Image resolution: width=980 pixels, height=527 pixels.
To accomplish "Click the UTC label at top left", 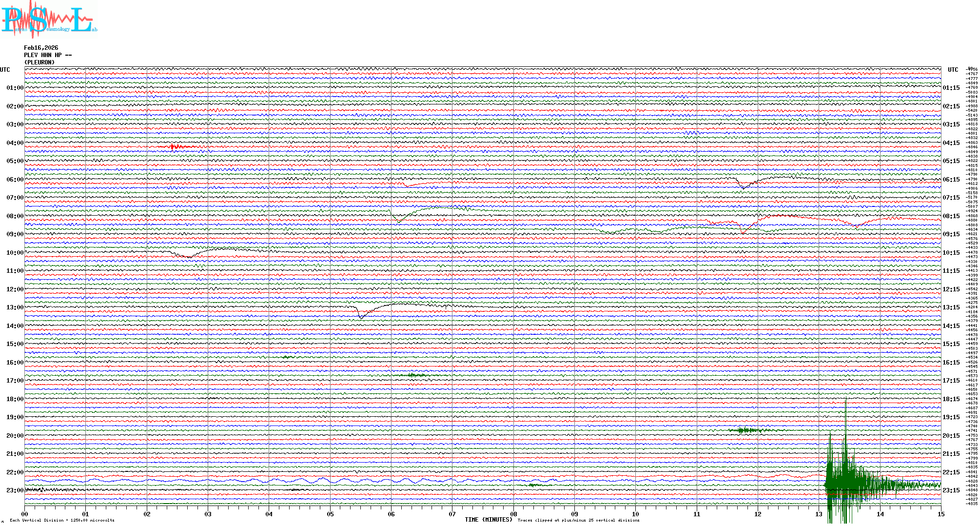I will click(x=5, y=70).
